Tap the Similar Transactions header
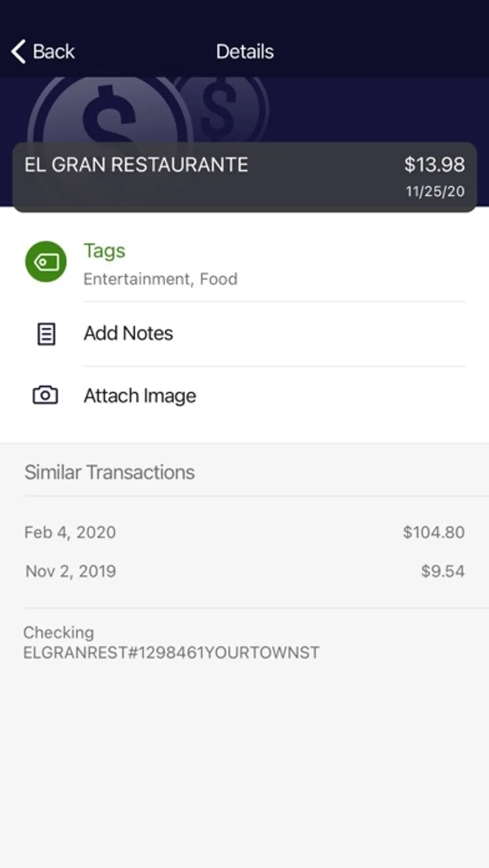 (x=109, y=473)
